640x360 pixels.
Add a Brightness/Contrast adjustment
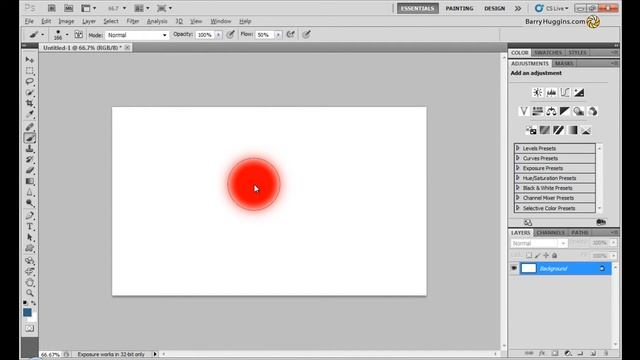(x=538, y=93)
